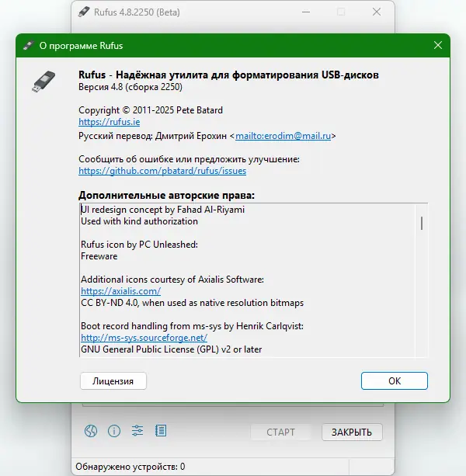
Task: Click the 'О программе Rufus' title bar text
Action: pos(81,46)
